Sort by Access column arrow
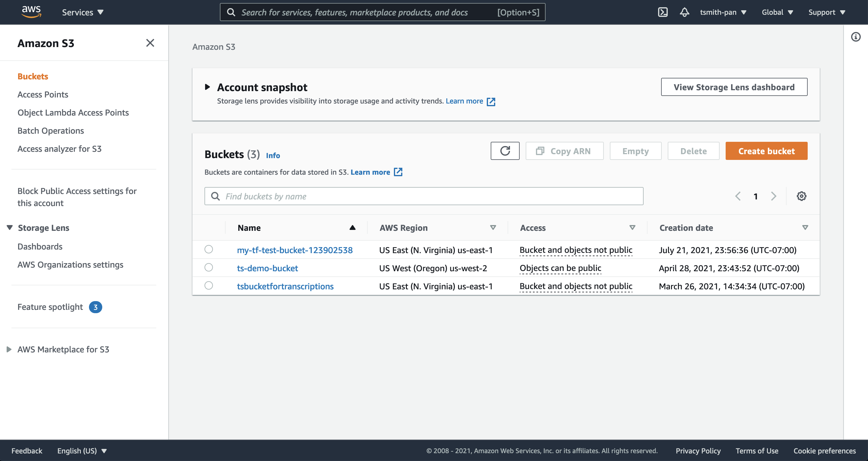The image size is (868, 461). 632,228
